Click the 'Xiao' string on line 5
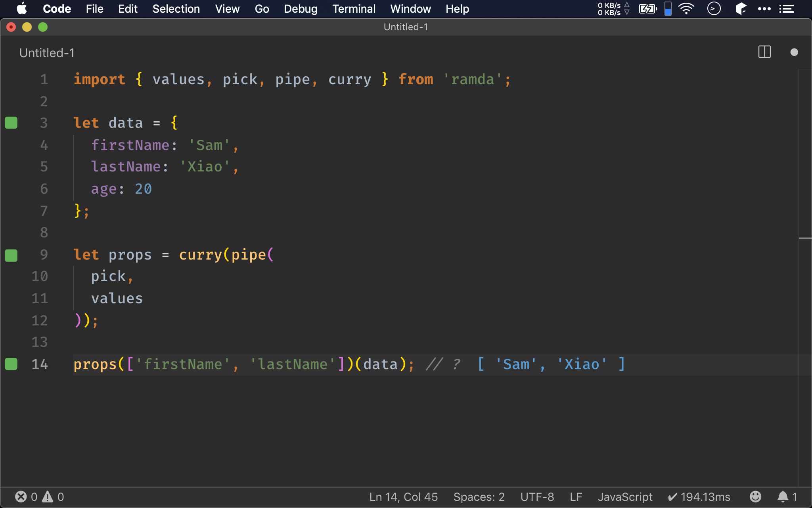The width and height of the screenshot is (812, 508). tap(205, 167)
